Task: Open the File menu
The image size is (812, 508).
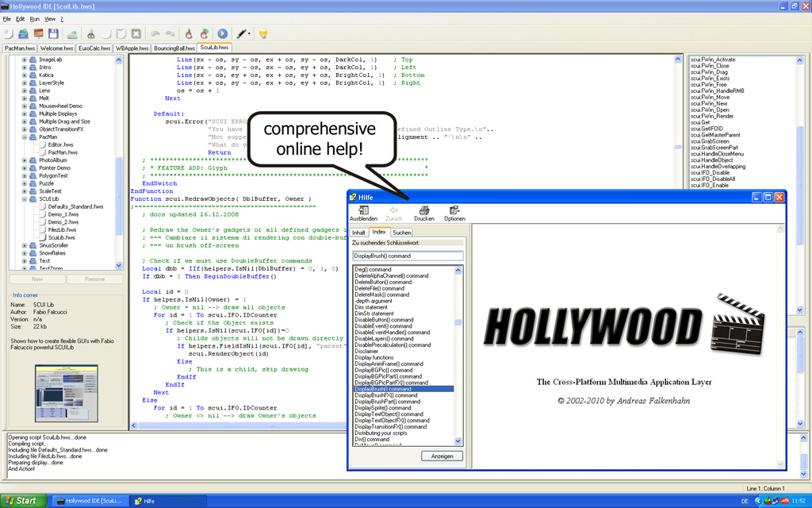Action: [x=6, y=19]
